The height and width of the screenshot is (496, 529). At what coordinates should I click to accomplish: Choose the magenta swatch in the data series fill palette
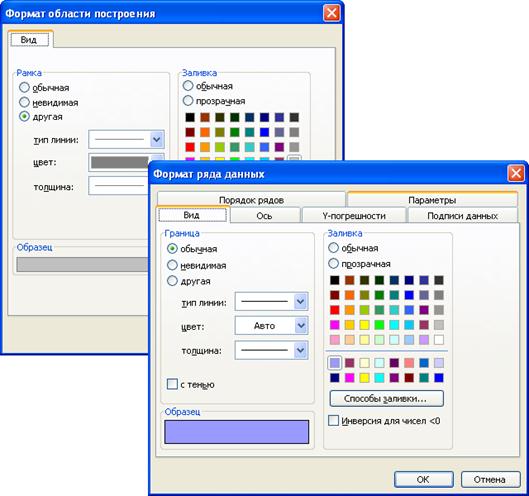coord(335,325)
